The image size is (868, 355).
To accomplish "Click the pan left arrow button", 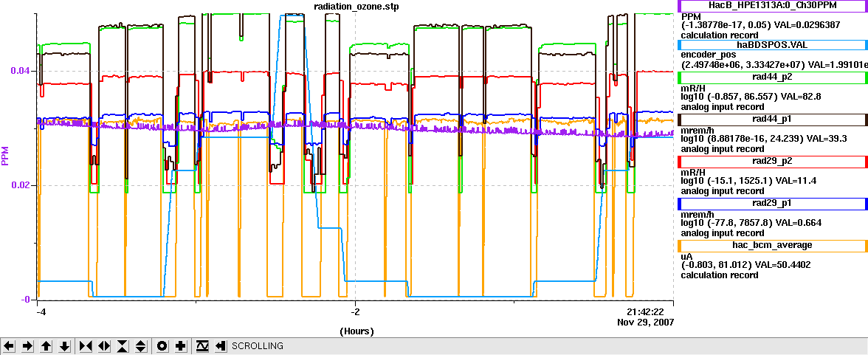I will click(x=10, y=346).
